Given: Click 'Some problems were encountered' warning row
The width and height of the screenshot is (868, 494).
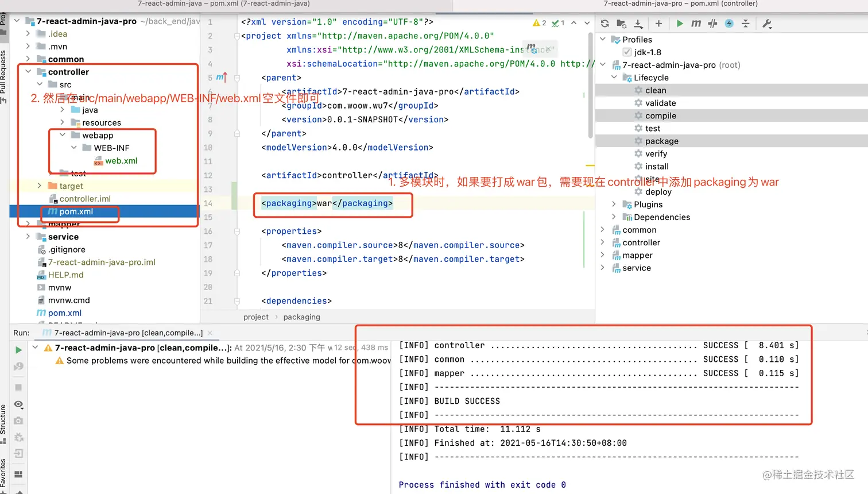Looking at the screenshot, I should click(x=223, y=361).
